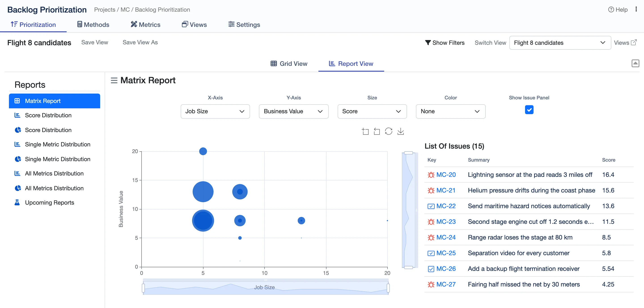Open the Y-Axis Business Value dropdown
The width and height of the screenshot is (644, 308).
(294, 111)
